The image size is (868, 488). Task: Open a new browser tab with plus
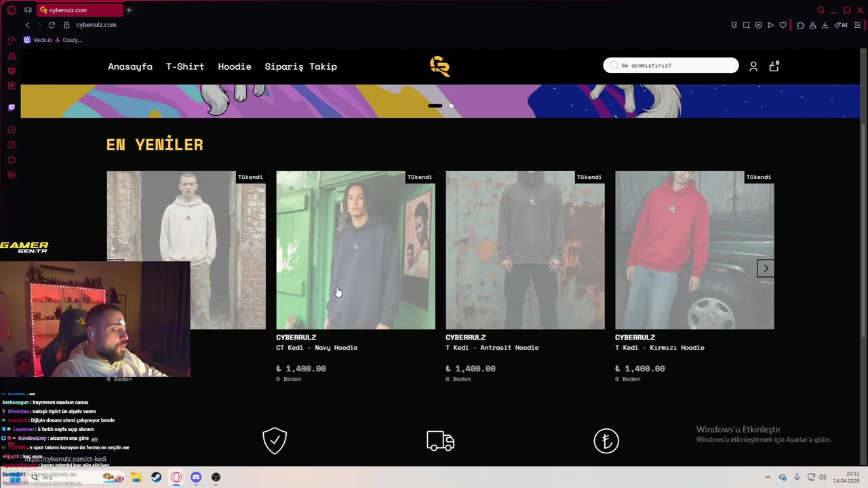pyautogui.click(x=129, y=10)
